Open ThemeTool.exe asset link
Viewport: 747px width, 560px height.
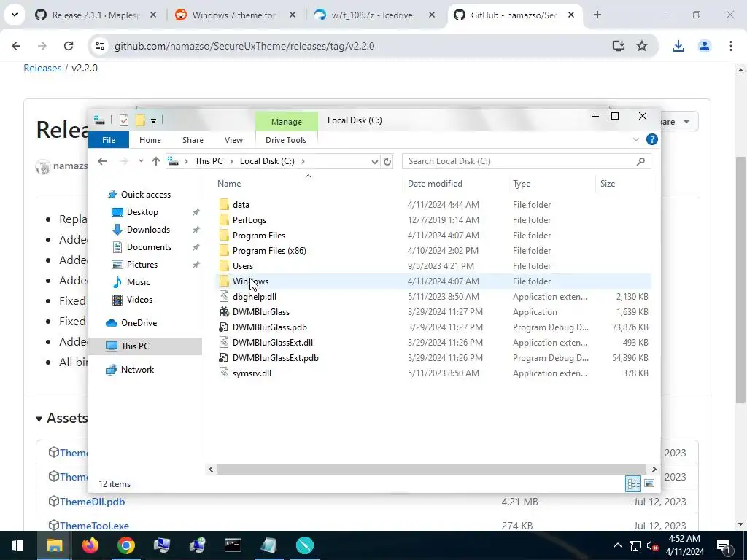point(94,526)
